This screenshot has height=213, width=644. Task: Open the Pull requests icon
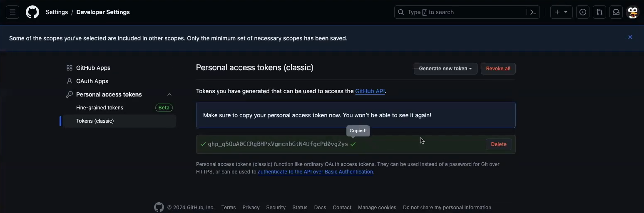(x=599, y=12)
